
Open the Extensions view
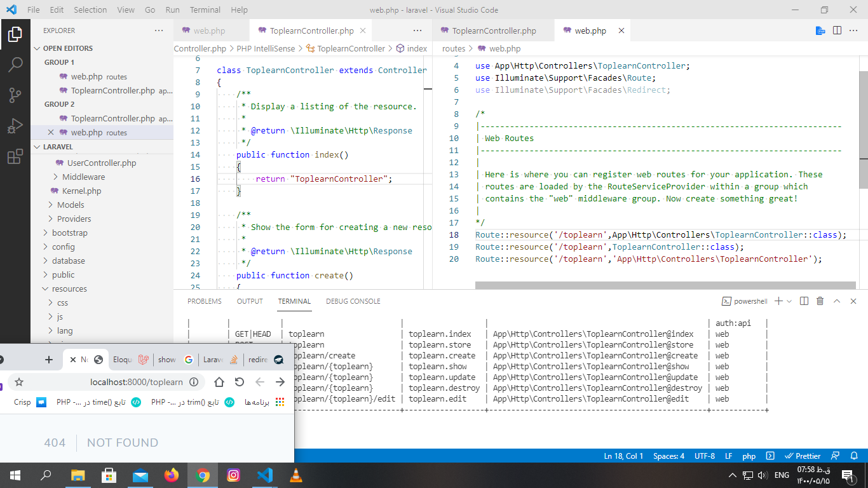point(15,157)
